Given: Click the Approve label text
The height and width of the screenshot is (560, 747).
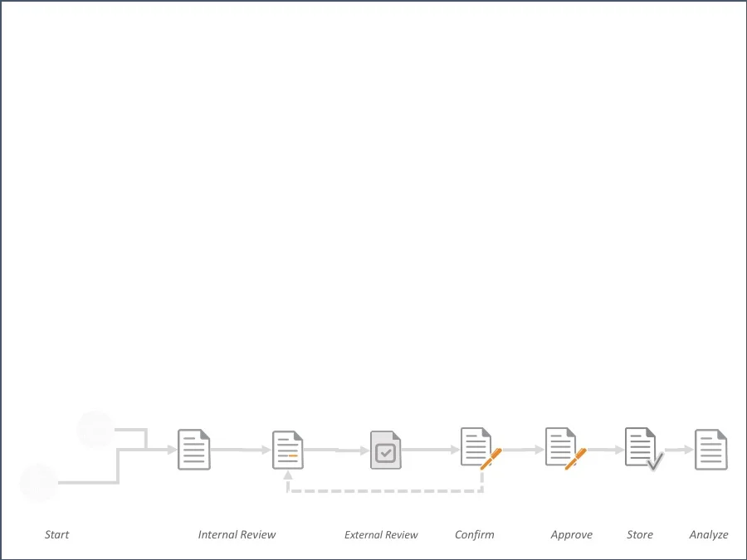Looking at the screenshot, I should (x=571, y=534).
